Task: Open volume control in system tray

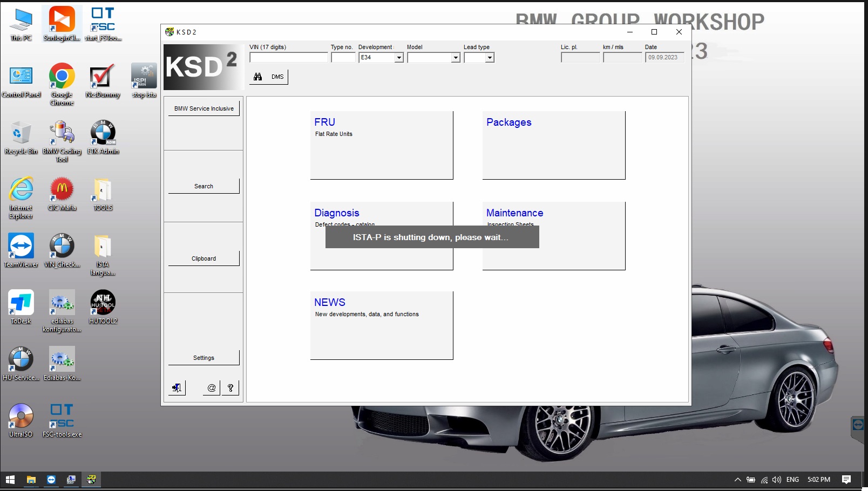Action: 777,480
